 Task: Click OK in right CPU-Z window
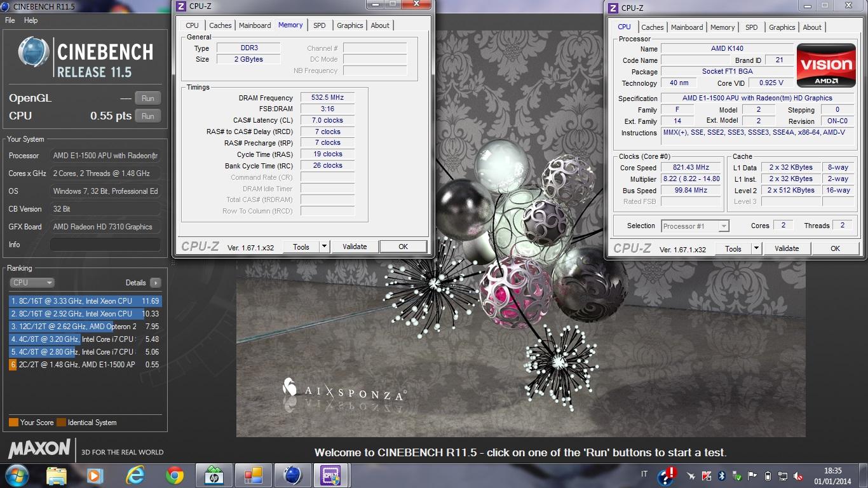point(836,248)
